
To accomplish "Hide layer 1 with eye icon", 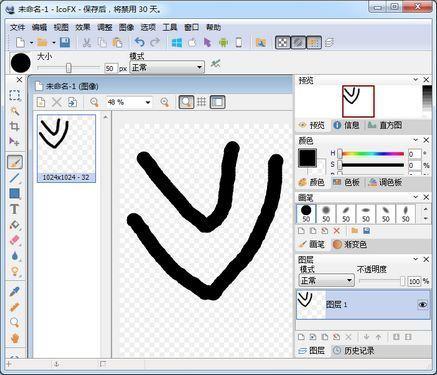I will (422, 304).
